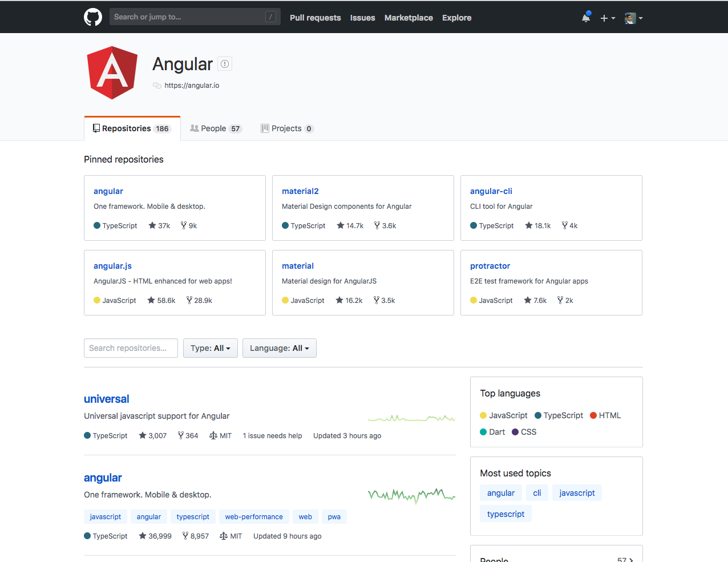Click 7.6k stars on protractor card
The width and height of the screenshot is (728, 562).
pos(535,300)
